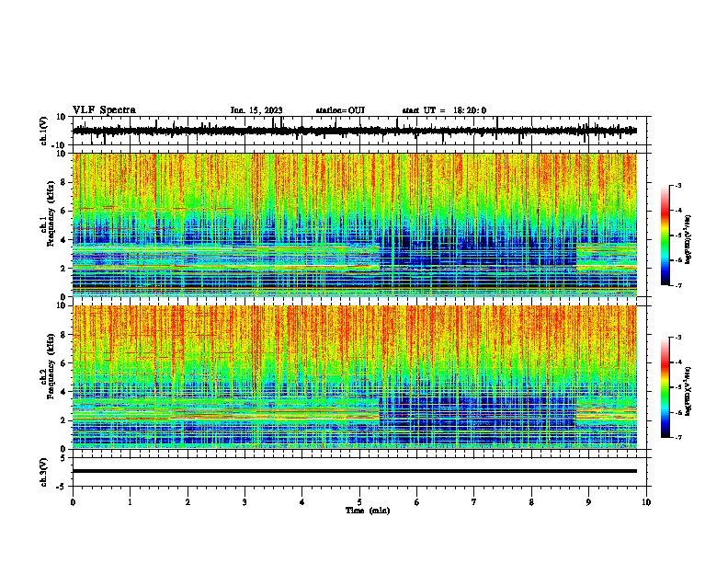Click the time axis tick label "4"
728x563 pixels.
point(302,502)
